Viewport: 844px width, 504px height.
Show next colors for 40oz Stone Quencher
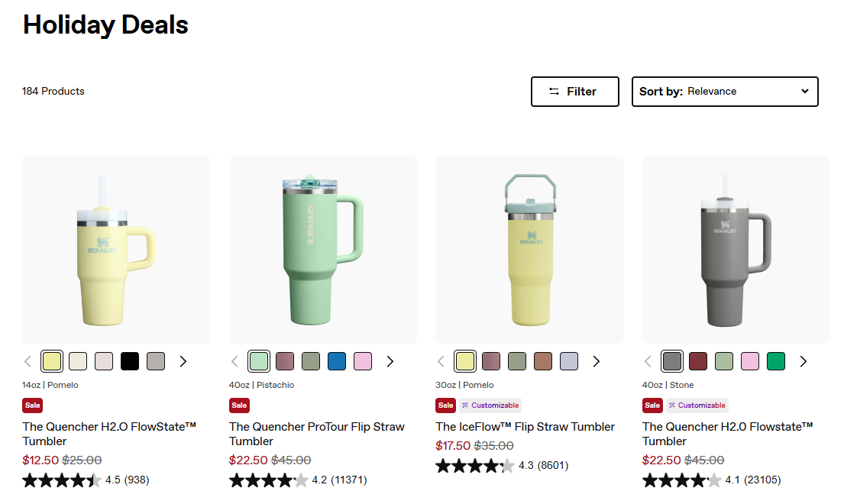coord(803,361)
